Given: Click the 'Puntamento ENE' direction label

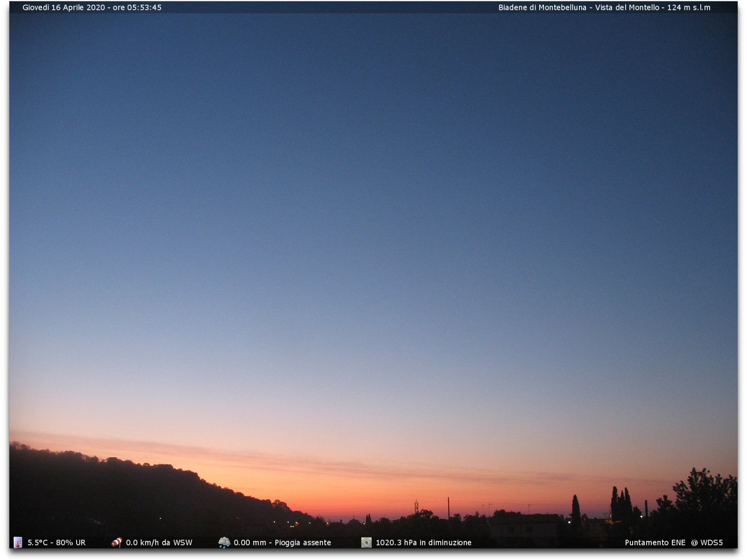Looking at the screenshot, I should 655,543.
